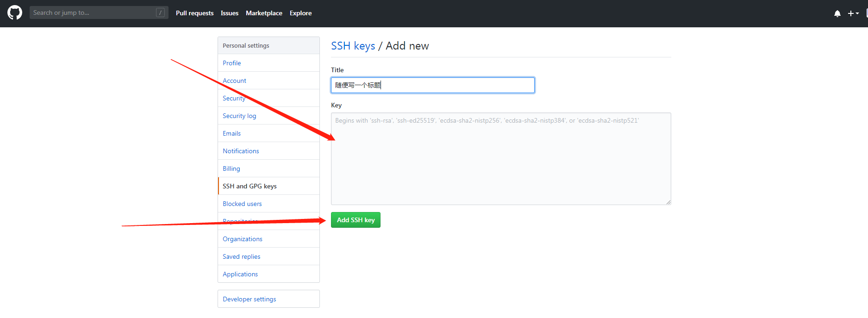Open the notifications bell icon
This screenshot has height=318, width=868.
pyautogui.click(x=837, y=13)
